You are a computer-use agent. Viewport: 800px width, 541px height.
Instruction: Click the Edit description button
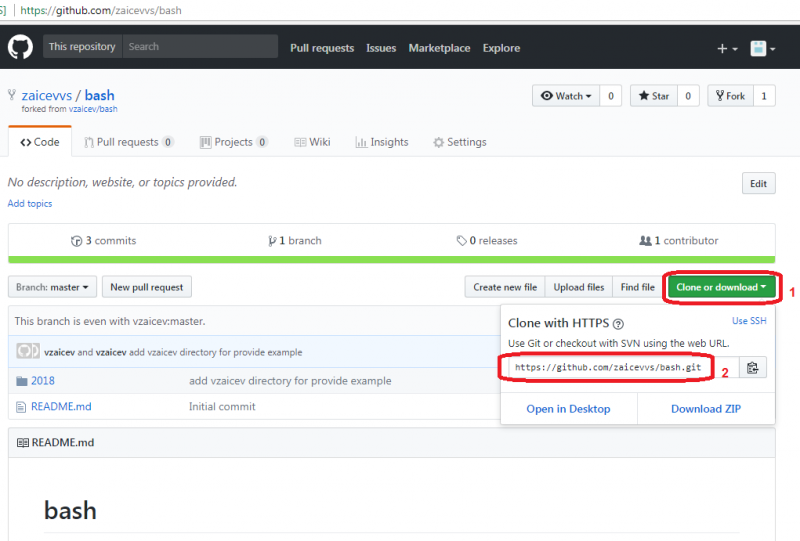click(758, 184)
